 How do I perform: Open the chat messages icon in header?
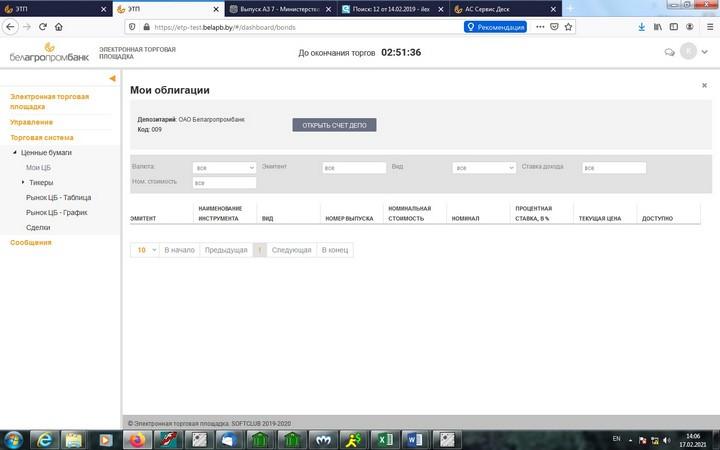coord(669,52)
